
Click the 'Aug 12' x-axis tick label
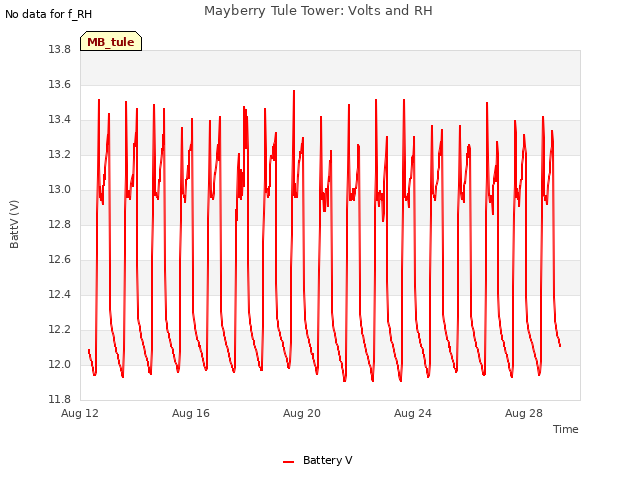pyautogui.click(x=80, y=413)
